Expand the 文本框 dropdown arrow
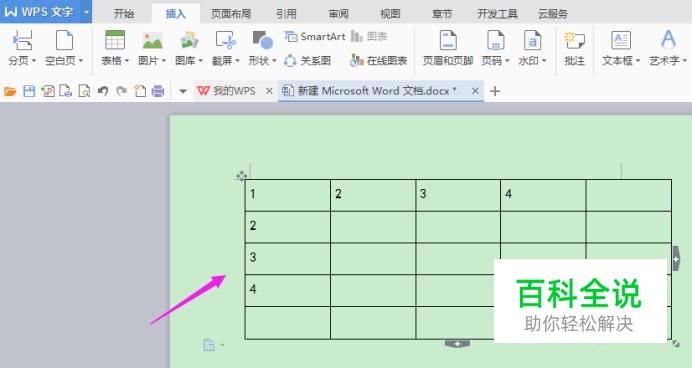This screenshot has width=692, height=368. tap(638, 60)
